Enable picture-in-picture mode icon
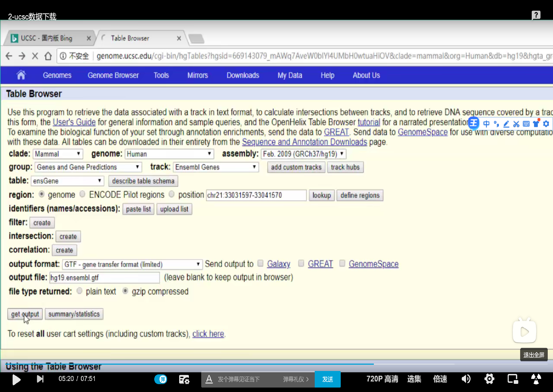 513,379
